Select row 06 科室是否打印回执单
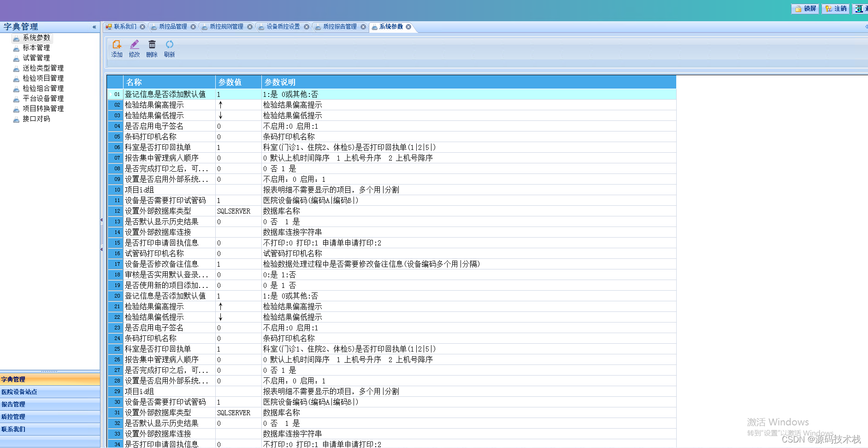Viewport: 868px width, 448px height. tap(392, 147)
